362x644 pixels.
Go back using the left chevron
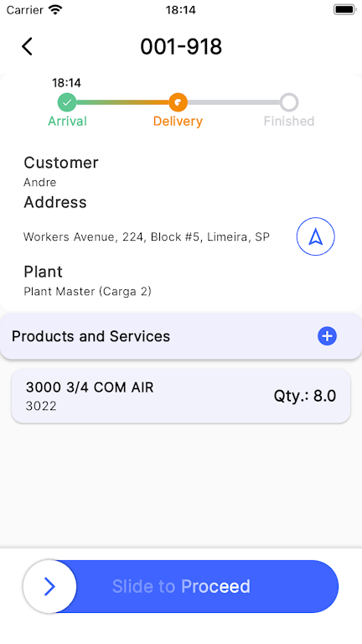point(27,46)
